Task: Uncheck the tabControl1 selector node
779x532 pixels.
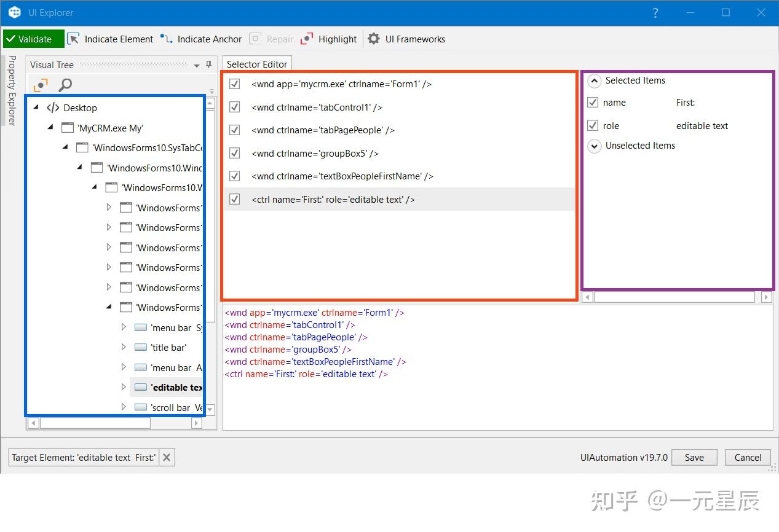Action: point(234,107)
